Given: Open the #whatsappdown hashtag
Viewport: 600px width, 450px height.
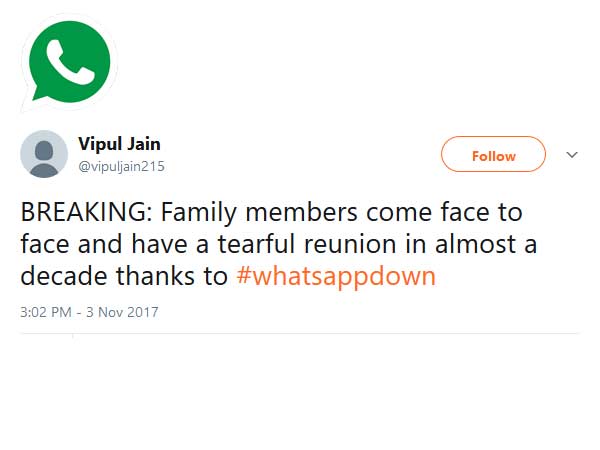Looking at the screenshot, I should (336, 276).
